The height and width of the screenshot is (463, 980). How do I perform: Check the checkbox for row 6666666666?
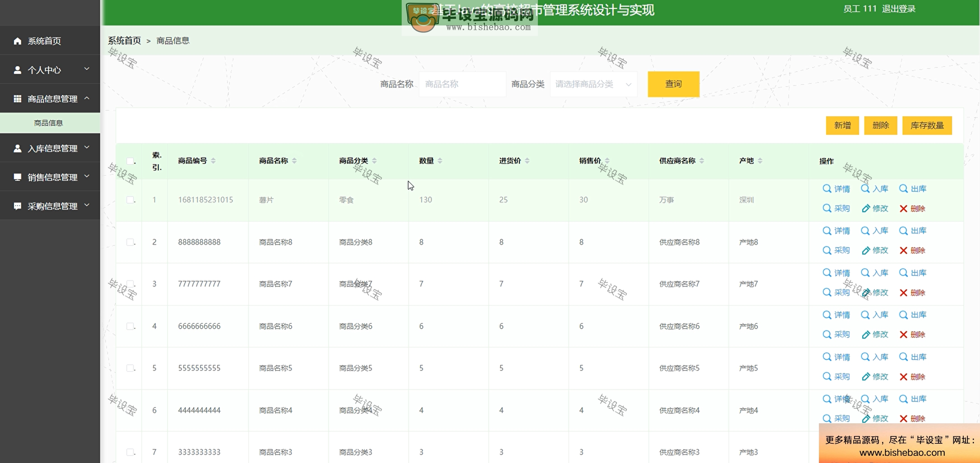click(x=130, y=326)
